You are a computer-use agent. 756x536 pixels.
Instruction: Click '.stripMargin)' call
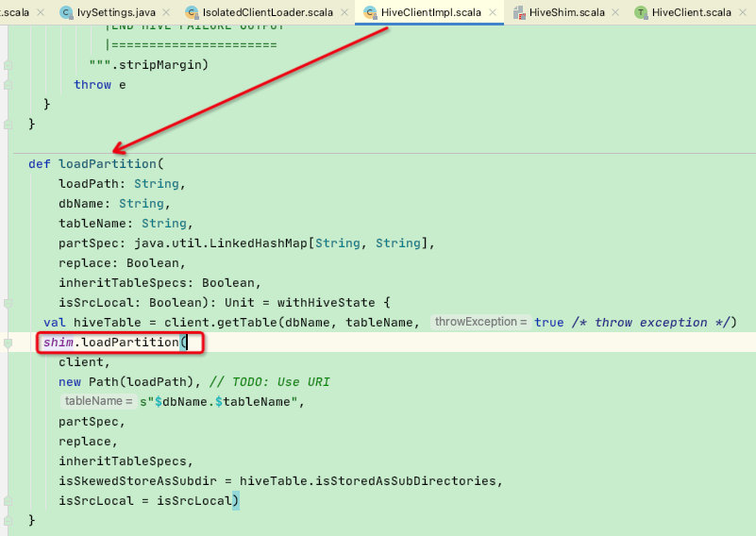(160, 65)
